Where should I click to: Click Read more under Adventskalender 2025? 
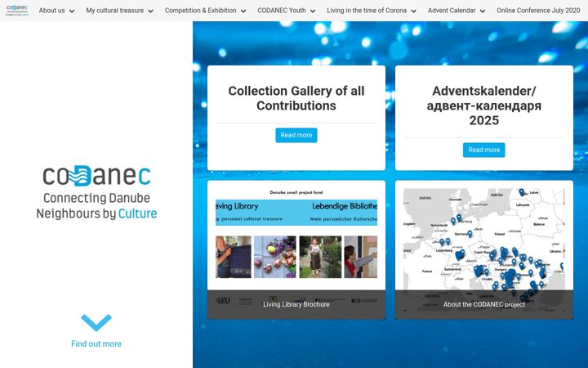[x=483, y=150]
